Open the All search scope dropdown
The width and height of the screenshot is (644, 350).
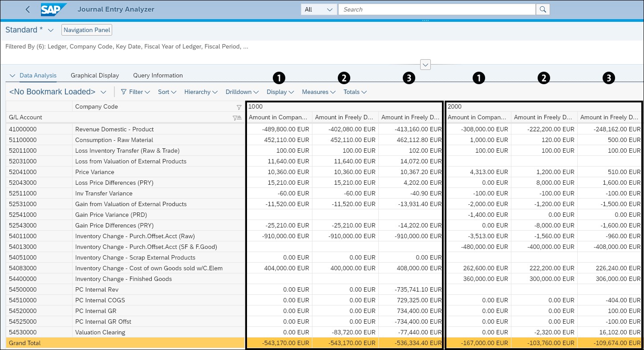pyautogui.click(x=319, y=9)
